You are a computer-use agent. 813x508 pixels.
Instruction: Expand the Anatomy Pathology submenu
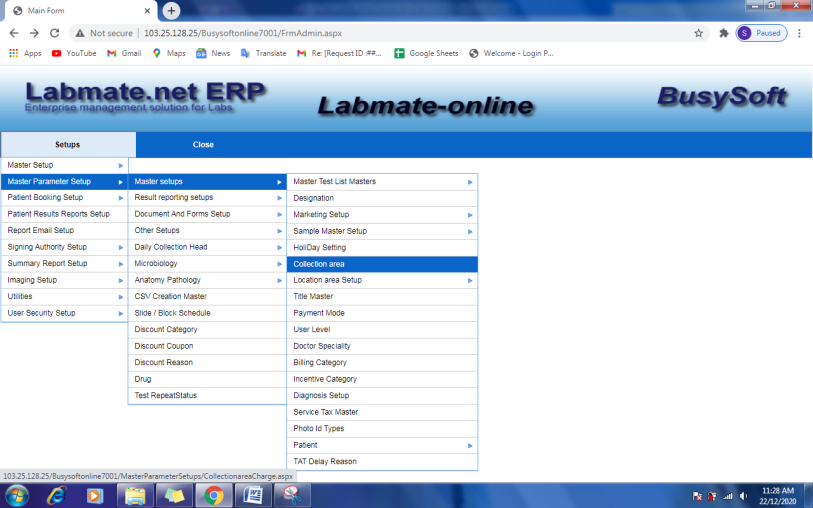207,280
